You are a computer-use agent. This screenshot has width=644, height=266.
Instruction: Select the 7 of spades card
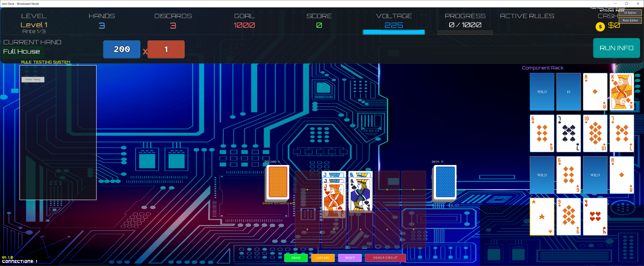568,134
